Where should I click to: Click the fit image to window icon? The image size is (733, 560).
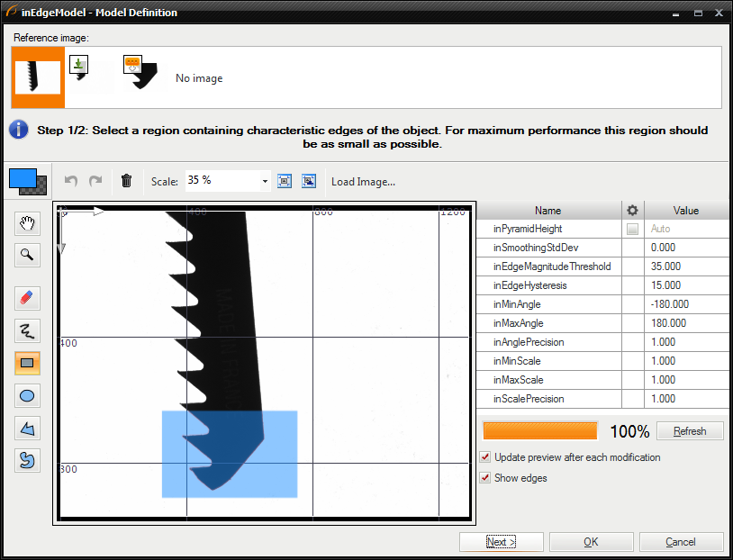click(x=285, y=181)
